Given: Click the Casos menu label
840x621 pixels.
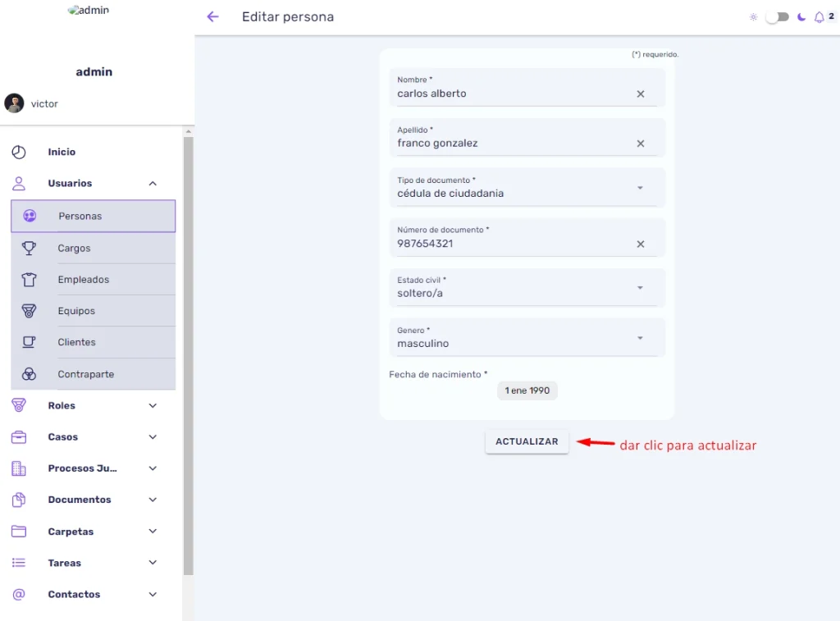Looking at the screenshot, I should tap(62, 437).
